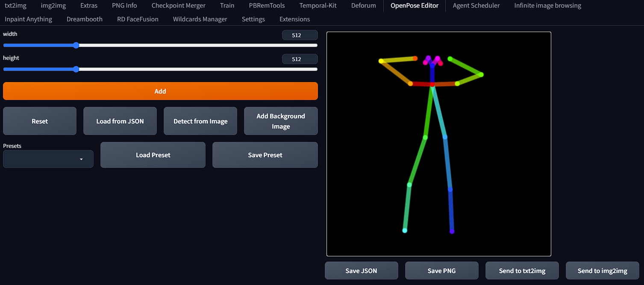Load the selected preset

pos(153,155)
